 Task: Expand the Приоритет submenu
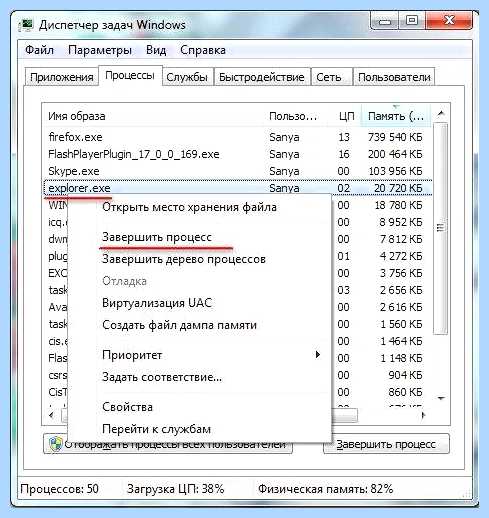point(199,355)
